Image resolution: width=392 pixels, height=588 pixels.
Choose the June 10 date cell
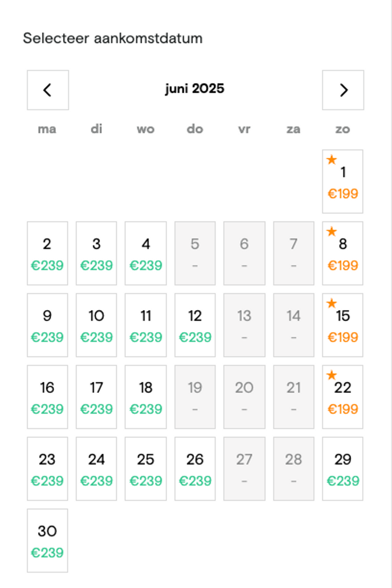click(x=96, y=325)
